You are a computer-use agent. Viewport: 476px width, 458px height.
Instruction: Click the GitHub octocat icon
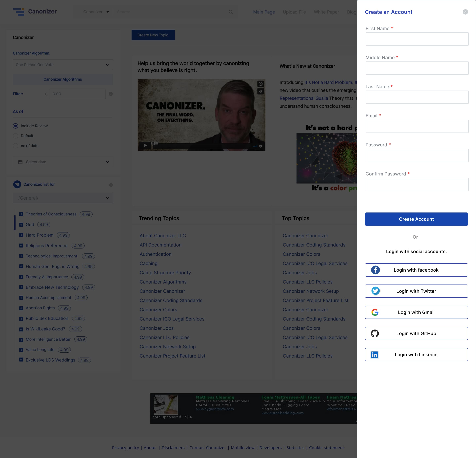pos(375,333)
